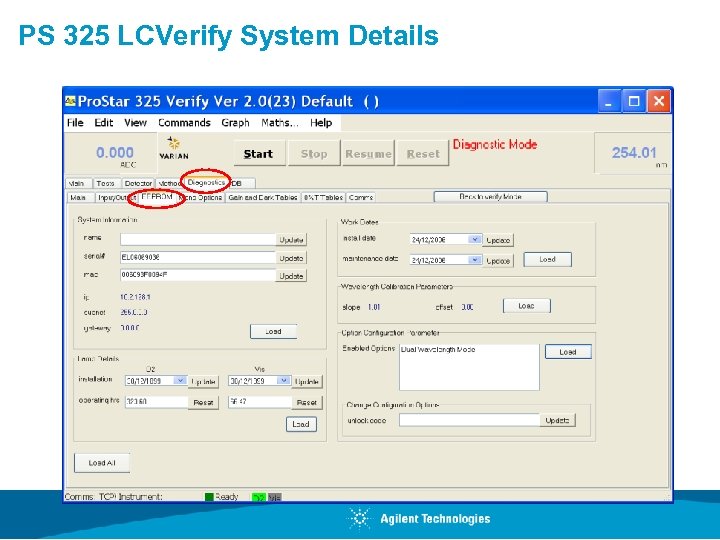720x540 pixels.
Task: Open the Main sub-tab under Diagnostics
Action: pos(80,197)
